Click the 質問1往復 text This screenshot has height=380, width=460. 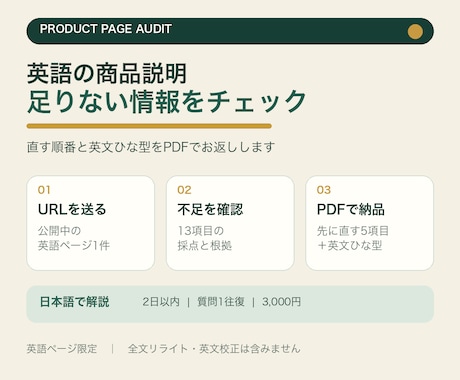[x=221, y=302]
